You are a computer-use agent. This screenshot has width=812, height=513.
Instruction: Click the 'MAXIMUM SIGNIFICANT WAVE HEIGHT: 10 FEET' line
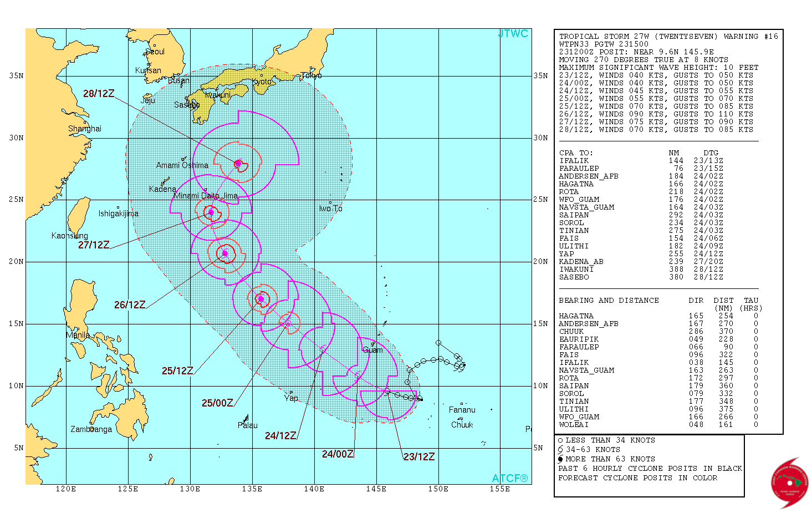[658, 68]
